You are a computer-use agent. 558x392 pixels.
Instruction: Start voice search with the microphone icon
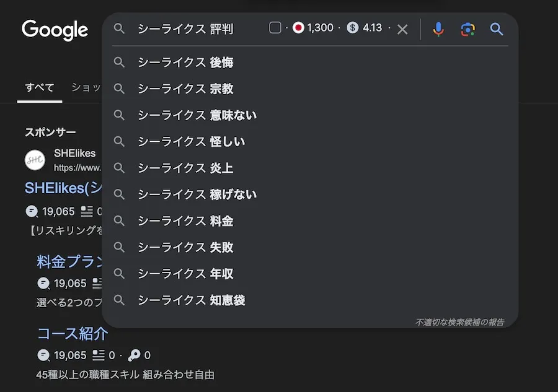tap(438, 29)
